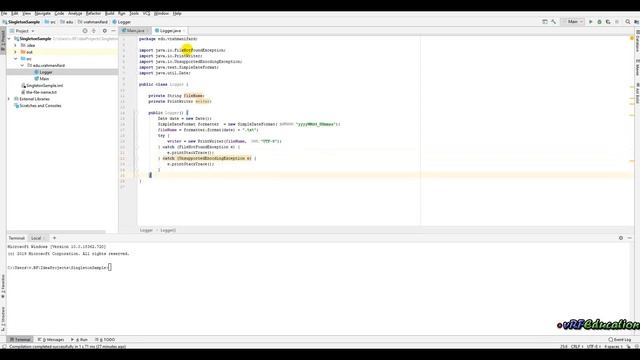
Task: Open the Run tool window at bottom
Action: (80, 340)
